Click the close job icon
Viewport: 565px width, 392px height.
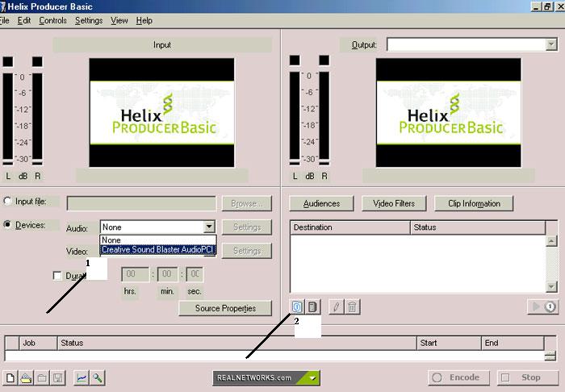tap(42, 378)
